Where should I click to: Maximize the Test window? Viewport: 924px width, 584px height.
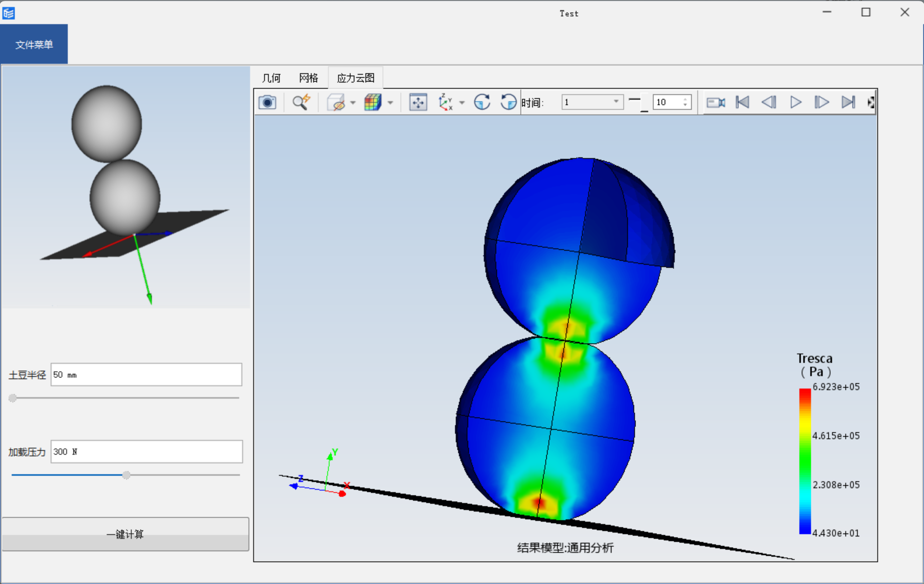[x=866, y=12]
